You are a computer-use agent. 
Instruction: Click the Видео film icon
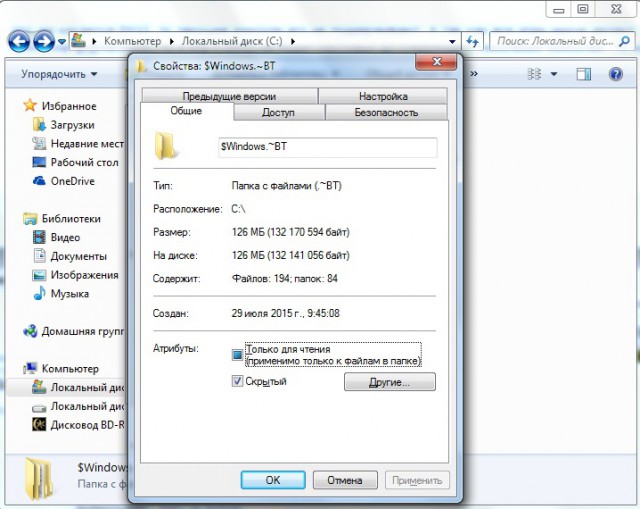coord(39,237)
